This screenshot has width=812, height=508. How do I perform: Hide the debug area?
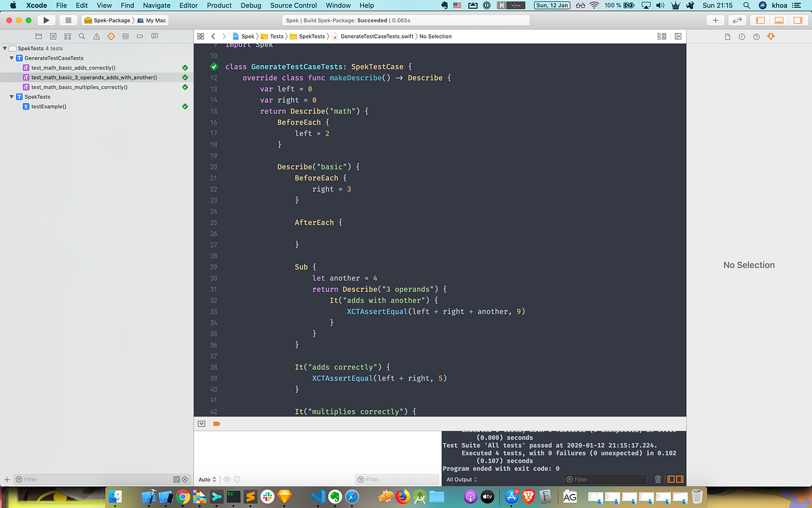[201, 423]
